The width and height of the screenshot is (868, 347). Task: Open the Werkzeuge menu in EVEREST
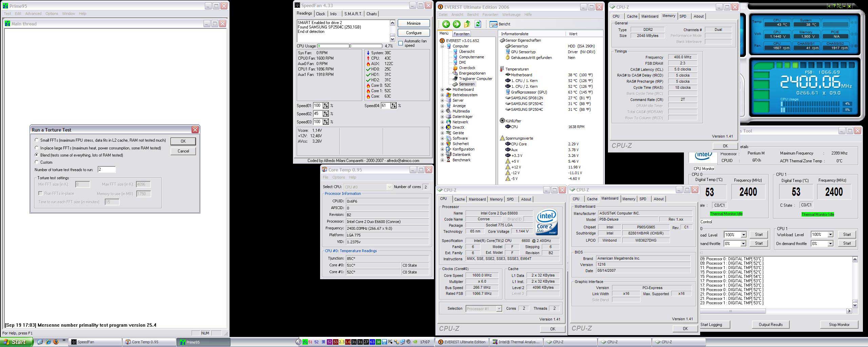pyautogui.click(x=511, y=15)
